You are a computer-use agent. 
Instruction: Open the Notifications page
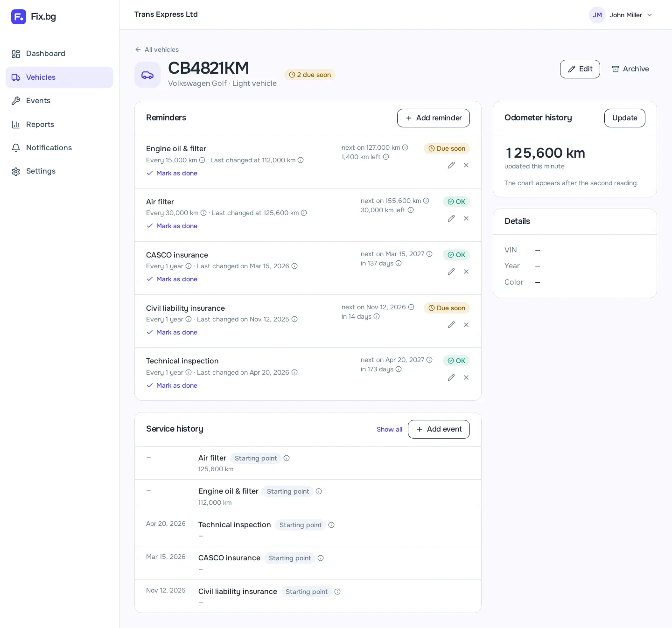(x=59, y=148)
